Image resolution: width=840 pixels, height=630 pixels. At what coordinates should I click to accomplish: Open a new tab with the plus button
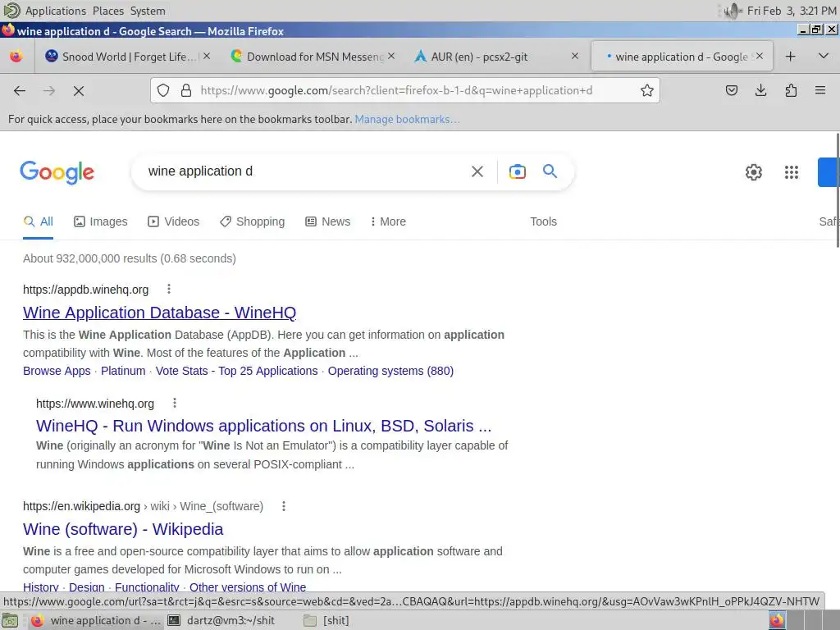pyautogui.click(x=790, y=57)
